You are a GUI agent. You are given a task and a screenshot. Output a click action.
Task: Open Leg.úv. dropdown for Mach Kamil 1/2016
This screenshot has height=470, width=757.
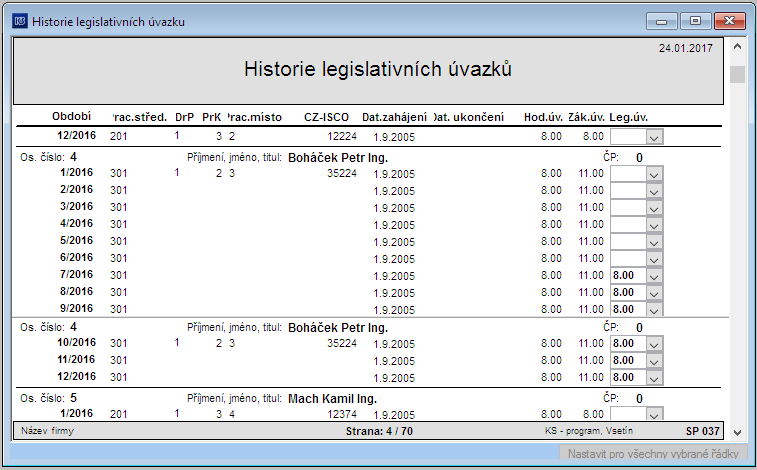(x=654, y=414)
